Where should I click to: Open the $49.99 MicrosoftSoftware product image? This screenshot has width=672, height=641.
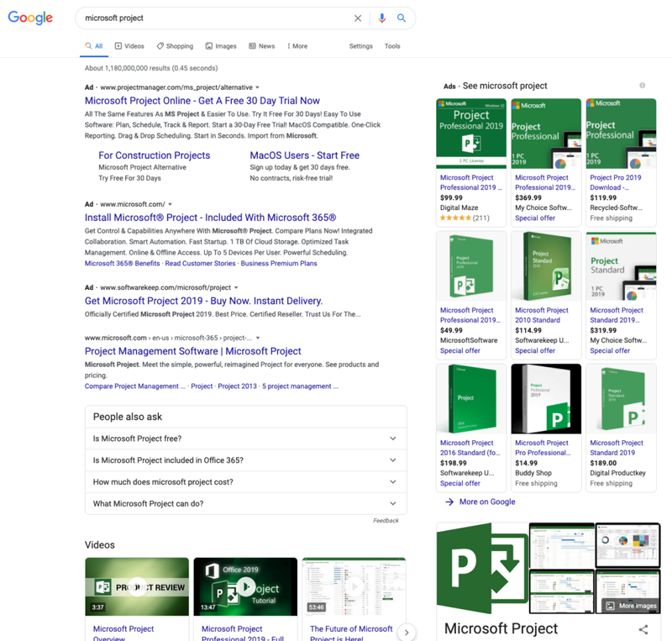click(471, 266)
